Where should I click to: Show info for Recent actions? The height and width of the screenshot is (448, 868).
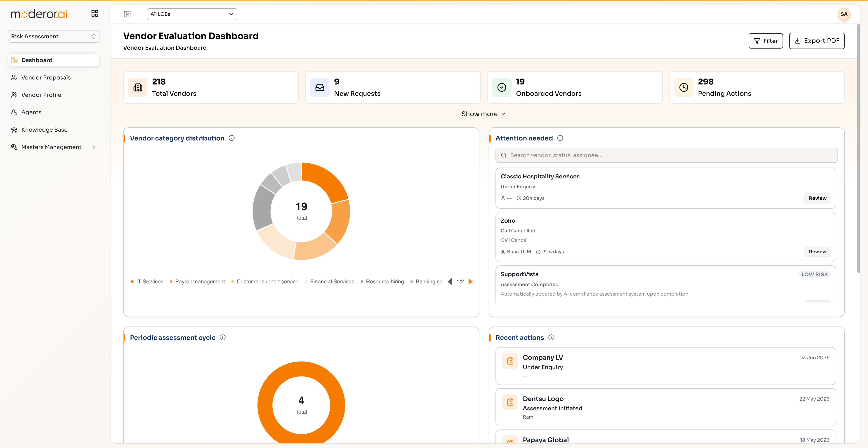point(551,337)
